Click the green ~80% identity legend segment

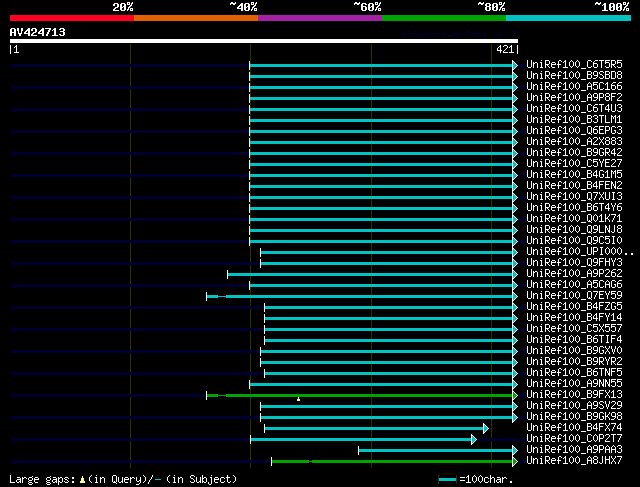(x=444, y=18)
